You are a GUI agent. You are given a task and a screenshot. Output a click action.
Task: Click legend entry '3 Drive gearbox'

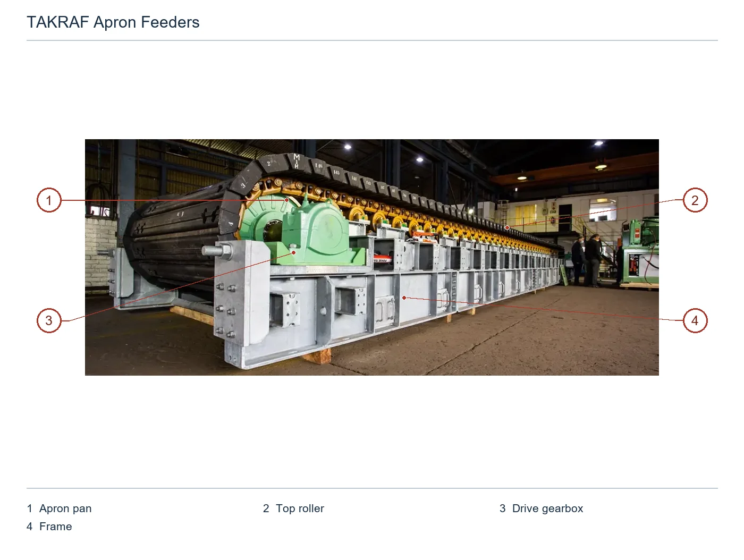tap(541, 508)
